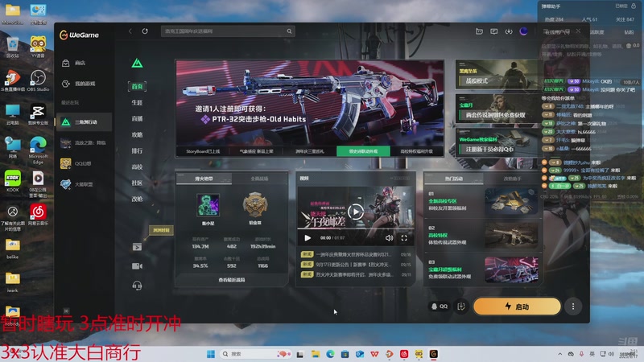
Task: Open the WeGame downloads icon
Action: [x=509, y=31]
